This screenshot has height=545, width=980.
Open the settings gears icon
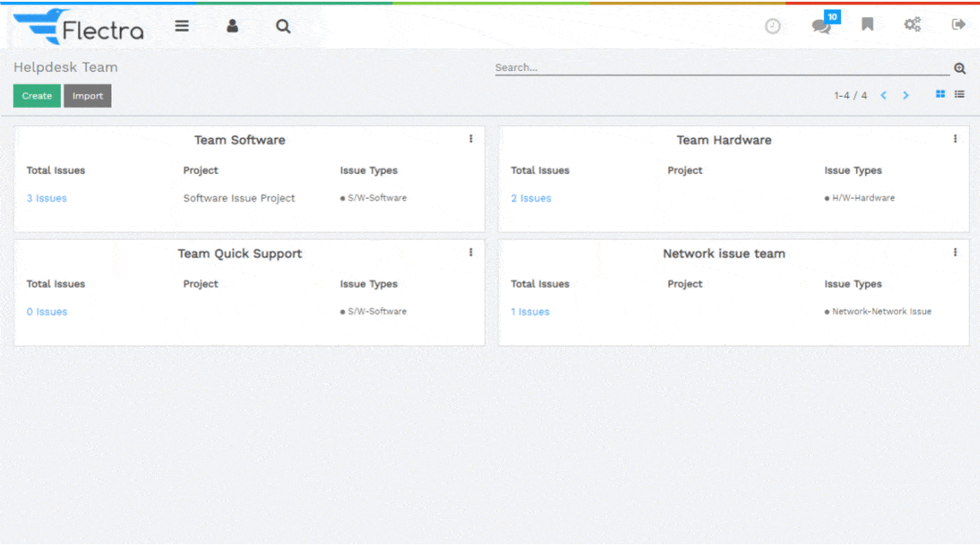pos(912,25)
